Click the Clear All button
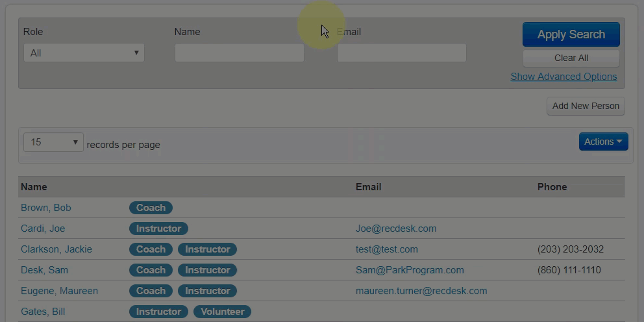The width and height of the screenshot is (644, 322). pyautogui.click(x=571, y=58)
